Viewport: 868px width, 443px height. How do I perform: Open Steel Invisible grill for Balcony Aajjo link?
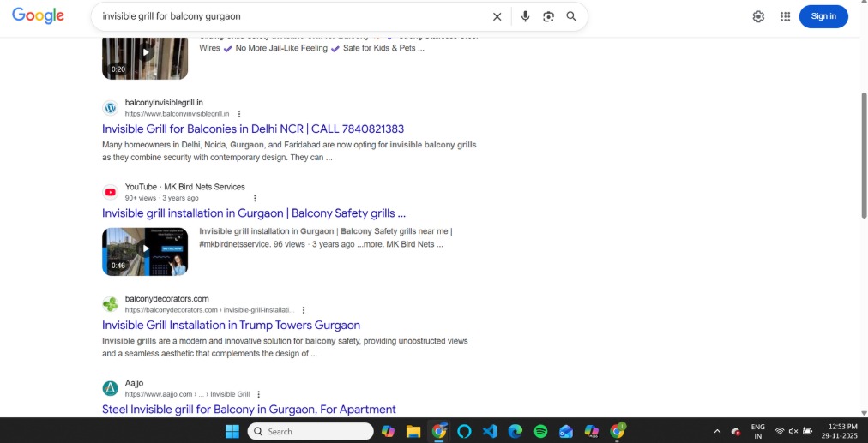pos(249,410)
